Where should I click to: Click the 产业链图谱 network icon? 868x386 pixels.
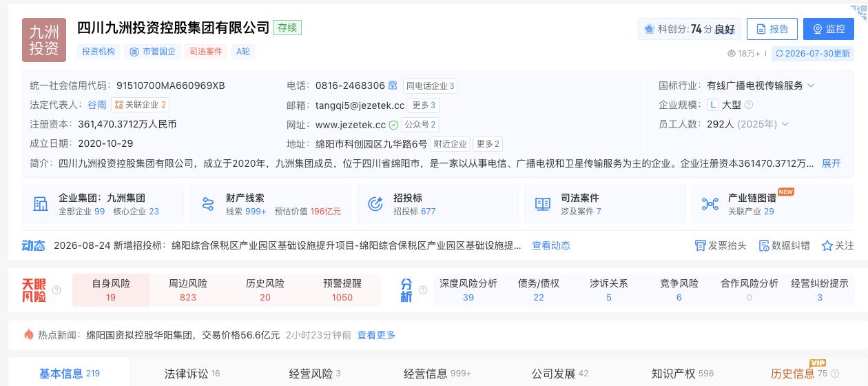tap(710, 204)
